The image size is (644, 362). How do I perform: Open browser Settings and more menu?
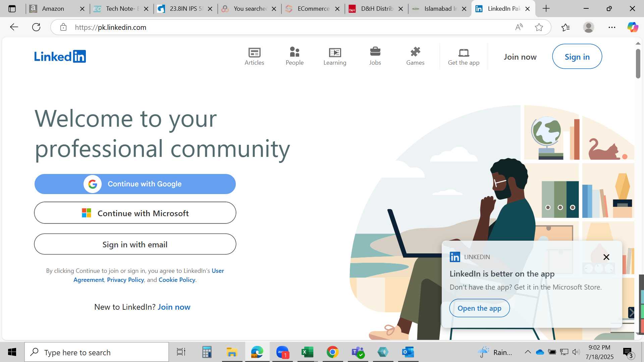[x=612, y=27]
